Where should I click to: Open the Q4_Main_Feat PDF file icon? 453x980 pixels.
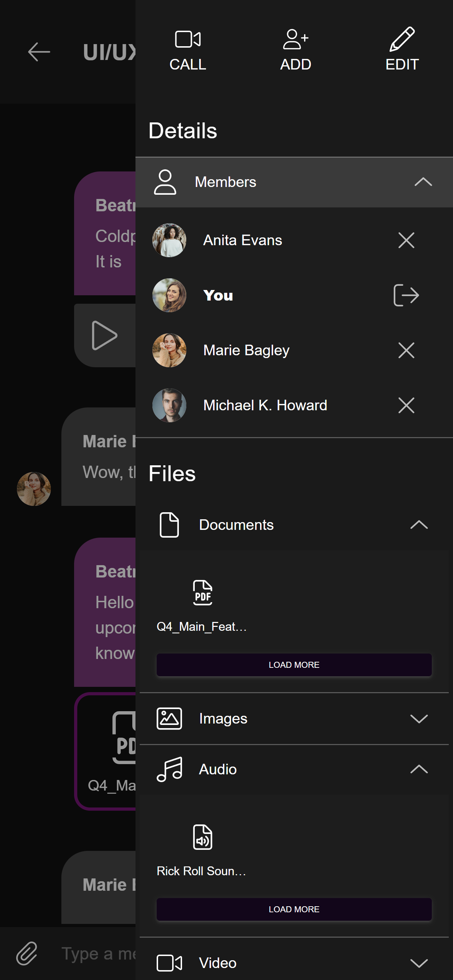(203, 593)
